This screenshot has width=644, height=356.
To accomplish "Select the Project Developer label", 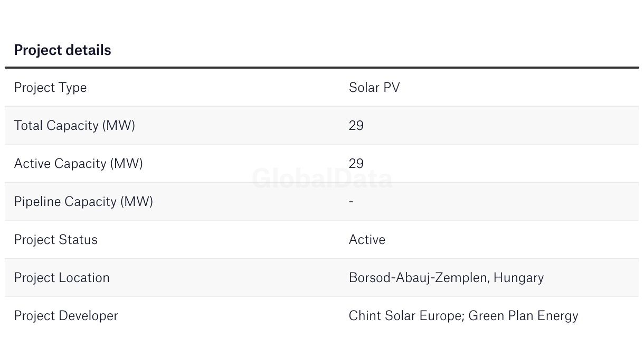I will tap(66, 316).
